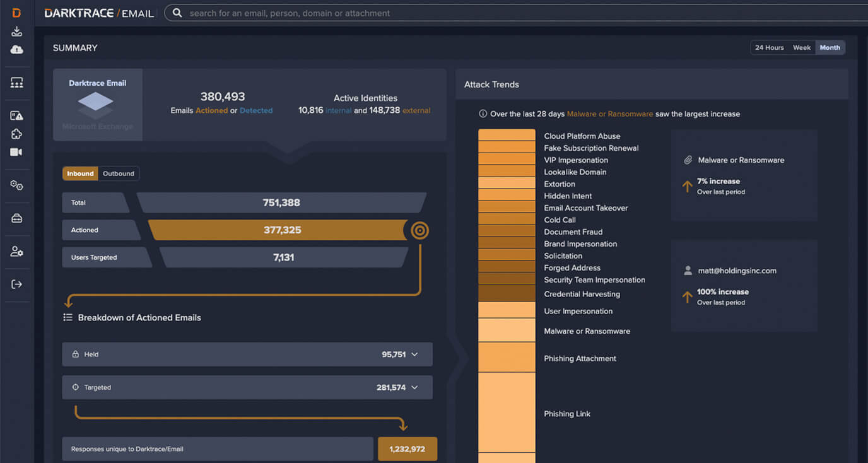Select the Month time range
Screen dimensions: 868x463
(x=830, y=47)
